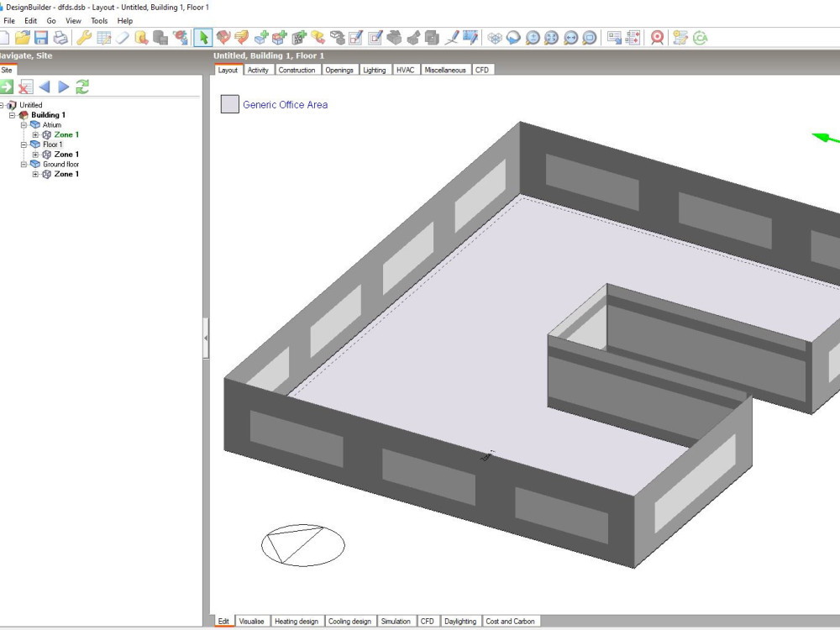Collapse the navigator panel side handle
The image size is (840, 630).
coord(206,338)
